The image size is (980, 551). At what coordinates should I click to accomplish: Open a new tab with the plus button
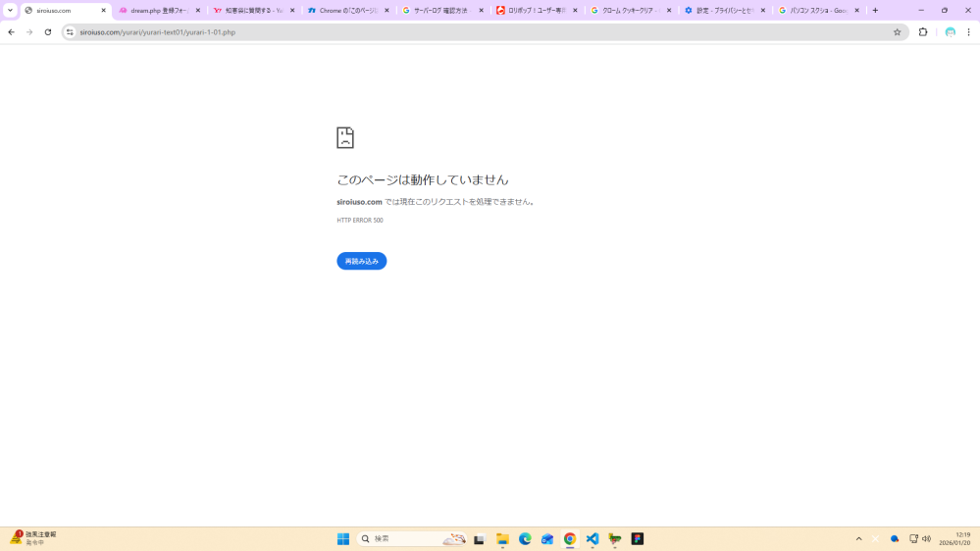pyautogui.click(x=875, y=11)
